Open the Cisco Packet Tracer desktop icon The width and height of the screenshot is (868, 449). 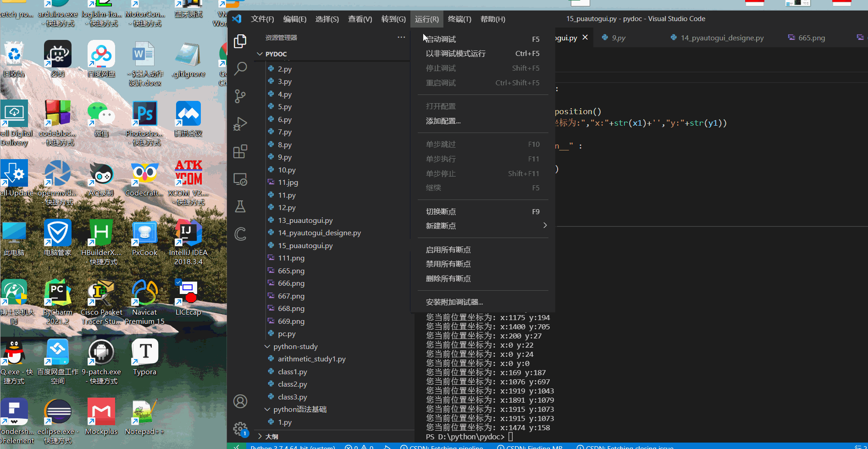(x=101, y=302)
